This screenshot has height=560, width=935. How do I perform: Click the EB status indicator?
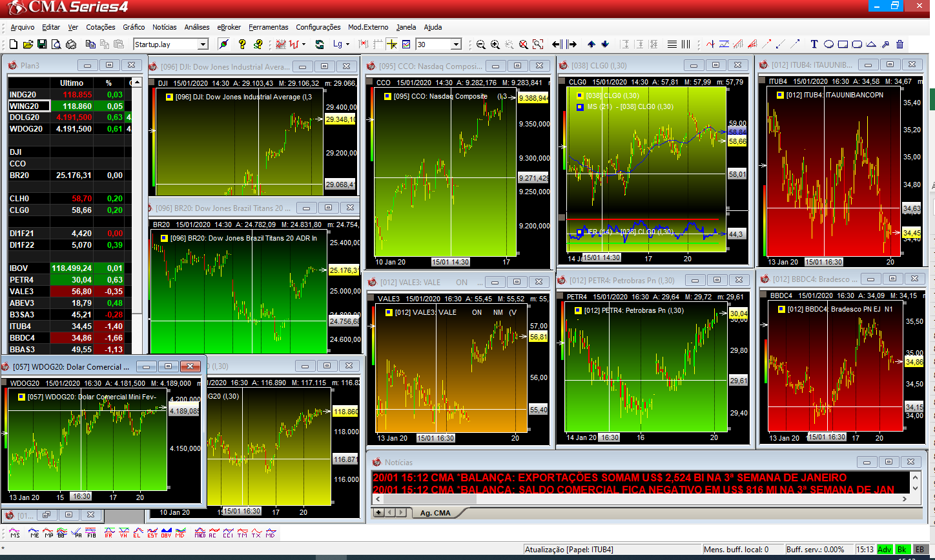pos(920,550)
